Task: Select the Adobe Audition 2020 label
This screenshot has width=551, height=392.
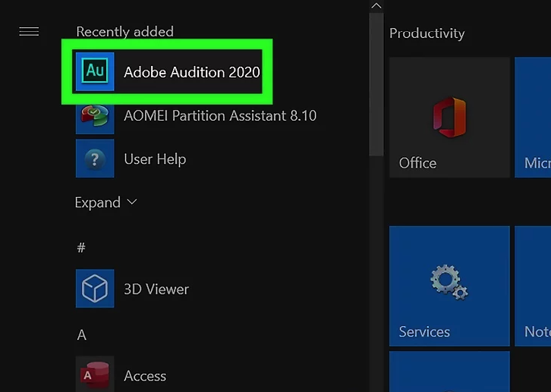Action: [x=191, y=73]
